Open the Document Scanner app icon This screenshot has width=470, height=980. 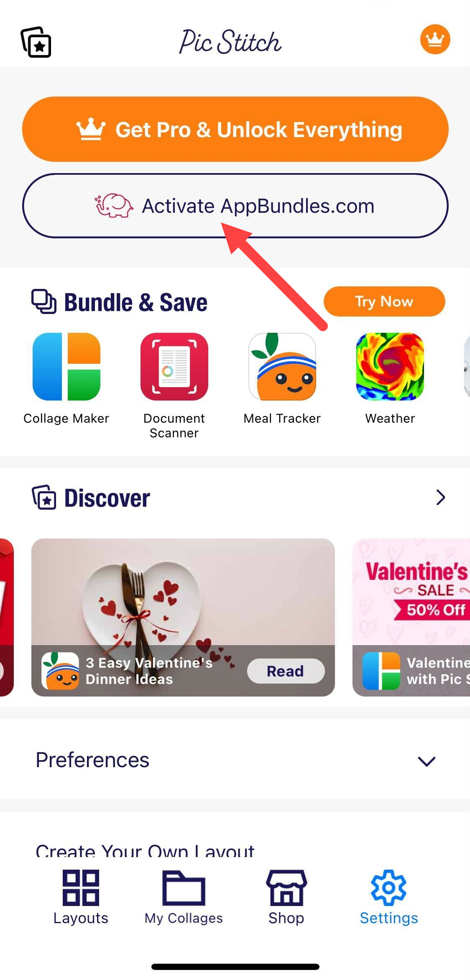coord(174,367)
